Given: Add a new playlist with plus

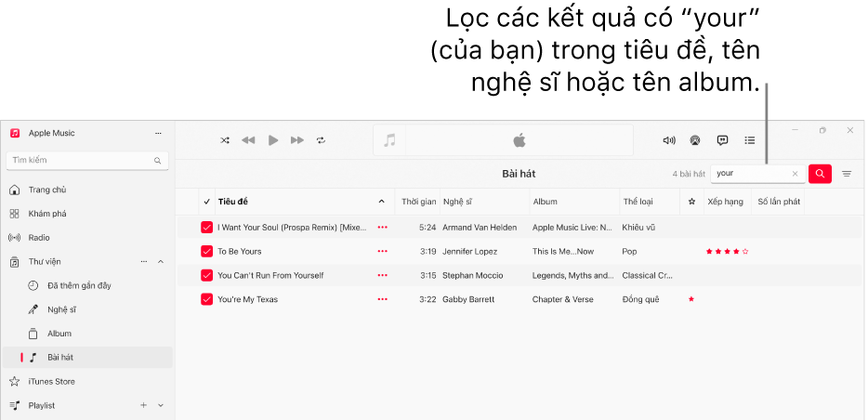Looking at the screenshot, I should point(144,406).
